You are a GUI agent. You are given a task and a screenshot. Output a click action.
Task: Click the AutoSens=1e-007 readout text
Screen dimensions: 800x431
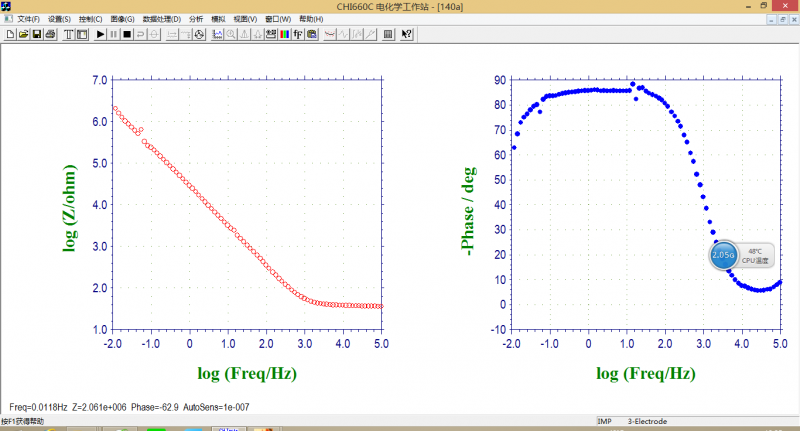[216, 407]
